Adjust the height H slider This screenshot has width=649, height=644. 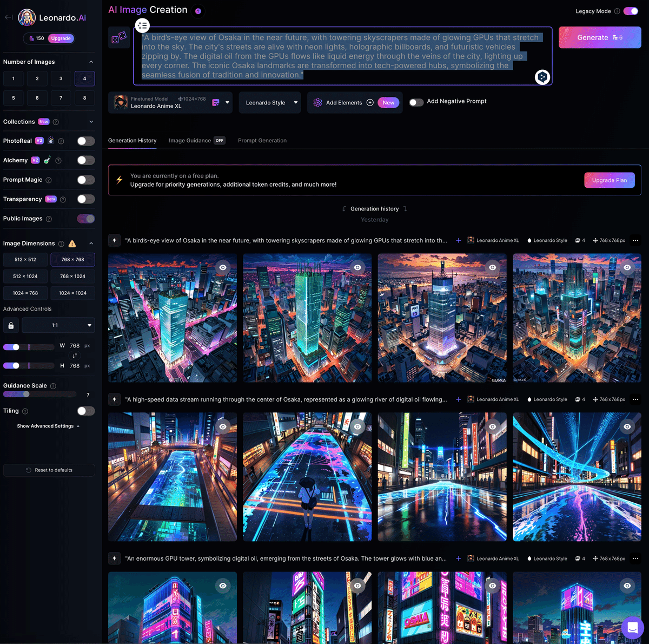click(x=29, y=365)
